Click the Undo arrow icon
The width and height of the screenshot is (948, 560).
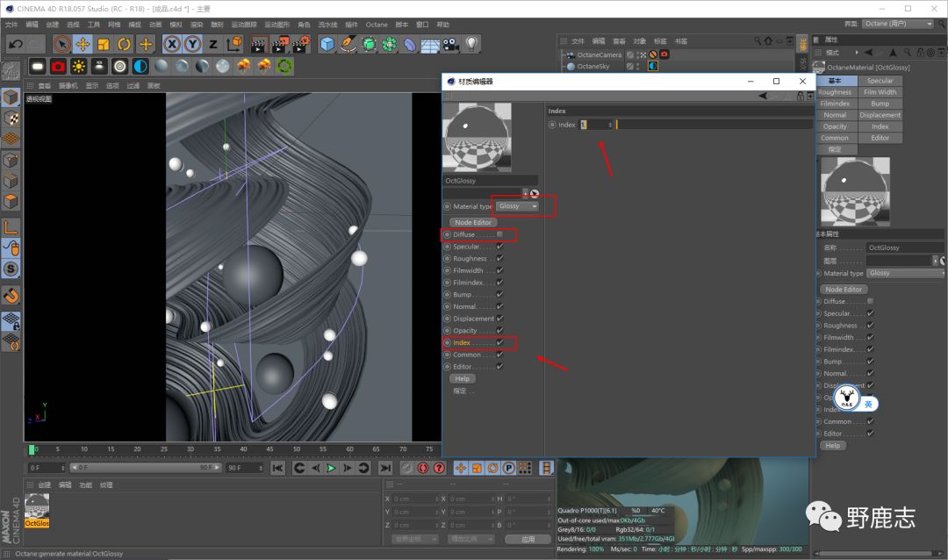pyautogui.click(x=15, y=44)
